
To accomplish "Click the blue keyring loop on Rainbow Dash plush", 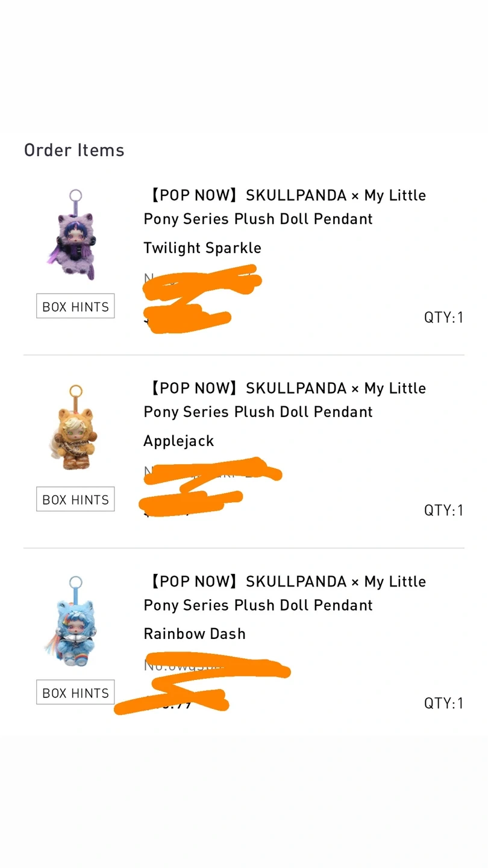I will [x=75, y=582].
